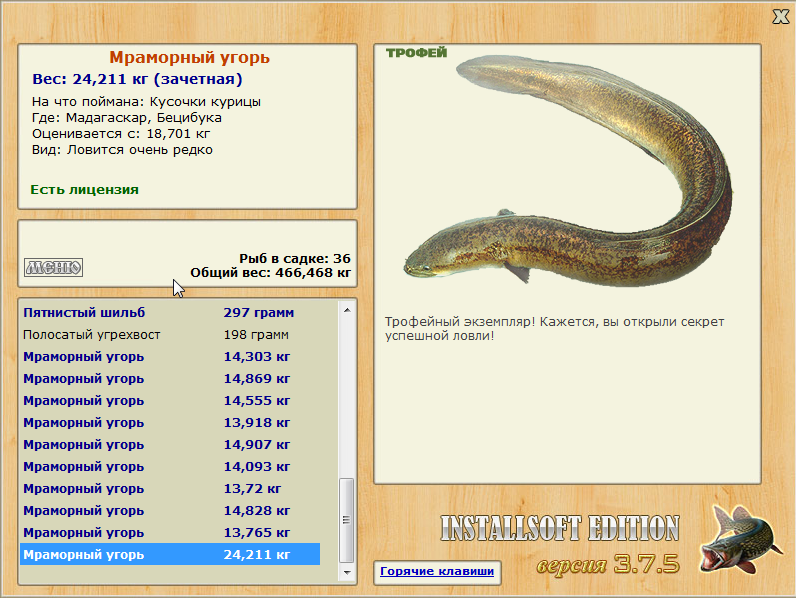This screenshot has height=598, width=796.
Task: Click the Оценивается с: 18,701 кг line
Action: coord(121,134)
